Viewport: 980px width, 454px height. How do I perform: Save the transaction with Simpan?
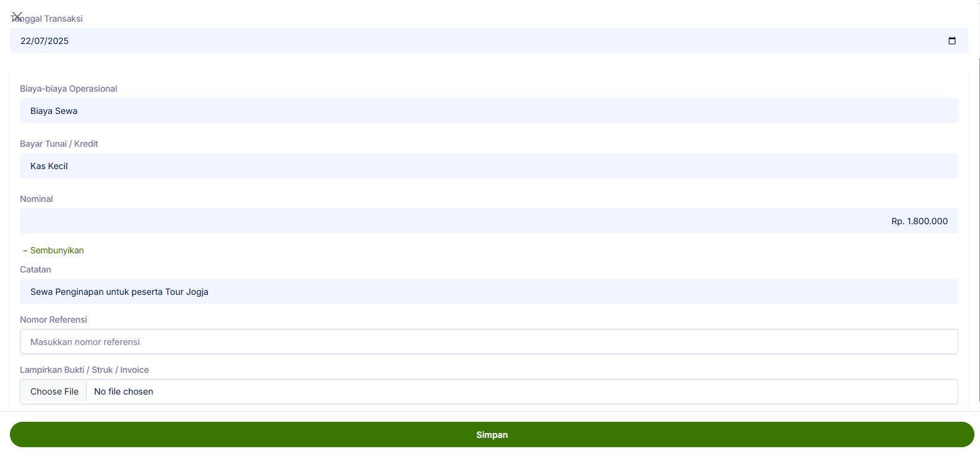(x=492, y=435)
